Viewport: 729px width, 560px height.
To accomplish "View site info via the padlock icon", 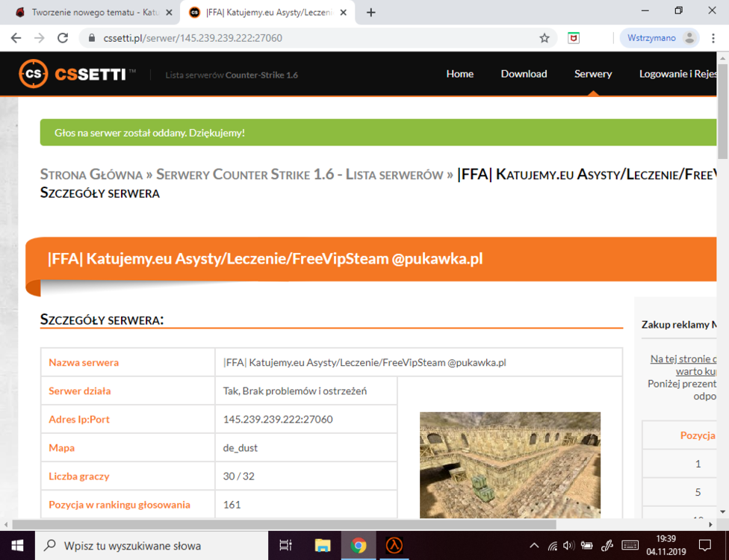I will 92,38.
